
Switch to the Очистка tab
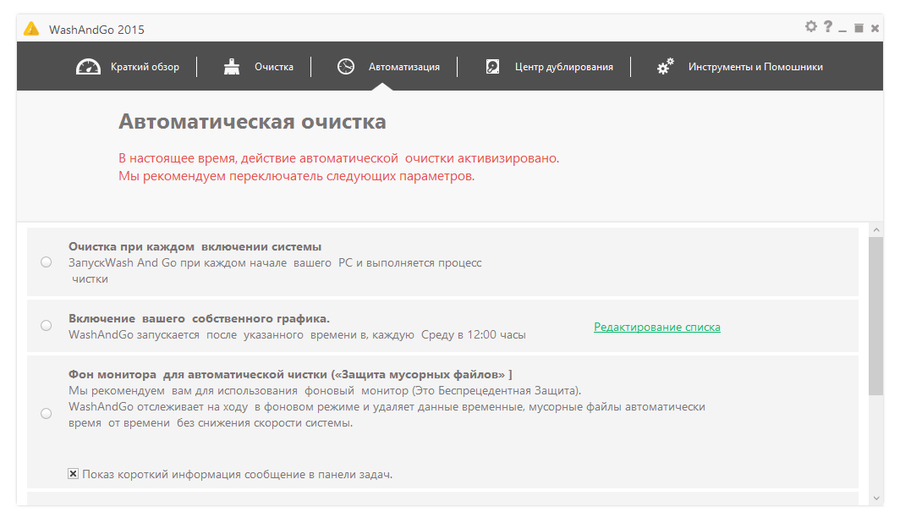(274, 67)
